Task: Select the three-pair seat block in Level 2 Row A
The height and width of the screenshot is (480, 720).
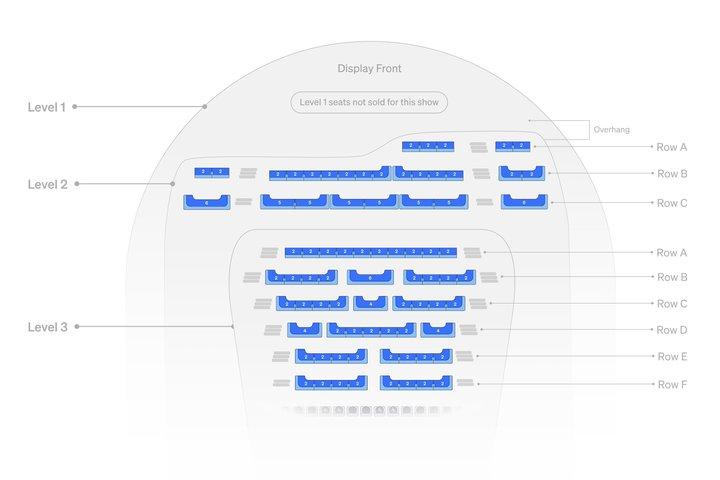Action: (x=428, y=147)
